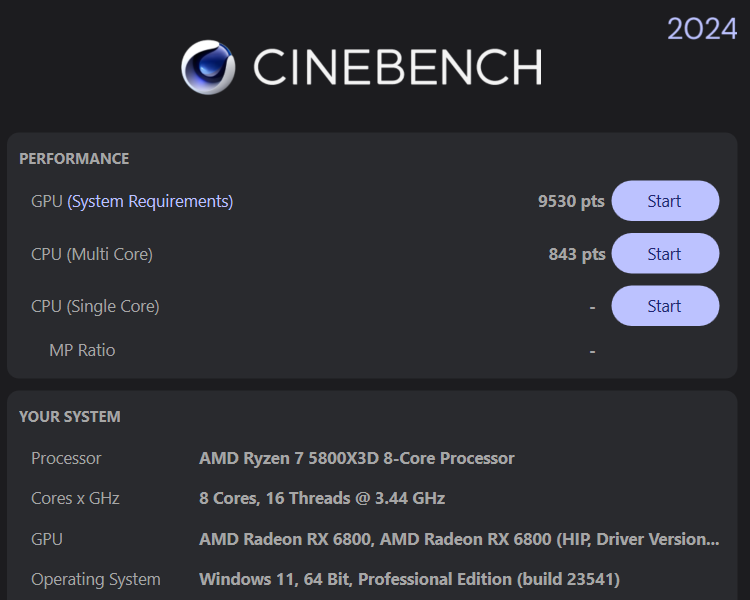Select the AMD Ryzen 7 5800X3D processor text

(357, 458)
